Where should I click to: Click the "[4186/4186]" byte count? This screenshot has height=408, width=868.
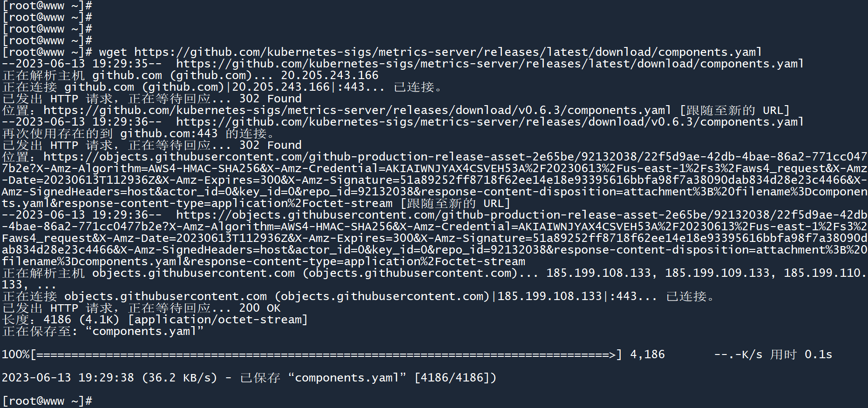click(x=455, y=378)
